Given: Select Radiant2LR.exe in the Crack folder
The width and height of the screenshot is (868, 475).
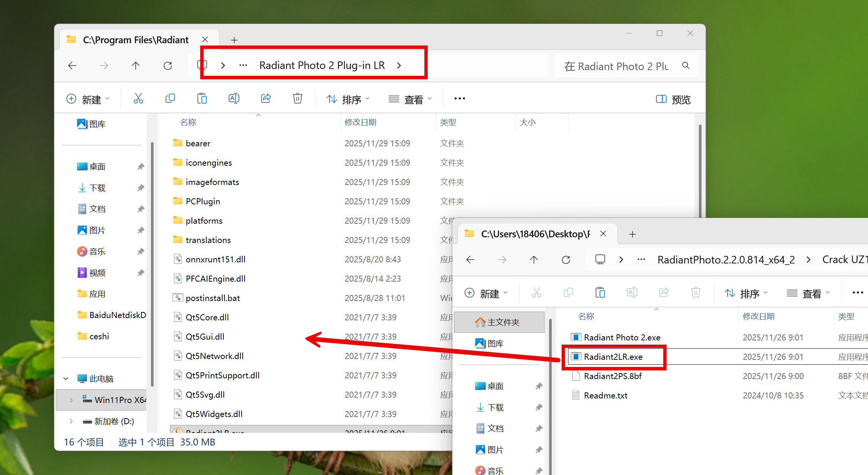Looking at the screenshot, I should pyautogui.click(x=613, y=357).
